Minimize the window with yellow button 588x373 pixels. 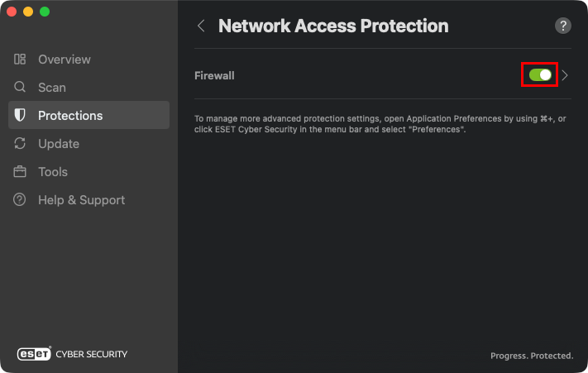coord(28,12)
